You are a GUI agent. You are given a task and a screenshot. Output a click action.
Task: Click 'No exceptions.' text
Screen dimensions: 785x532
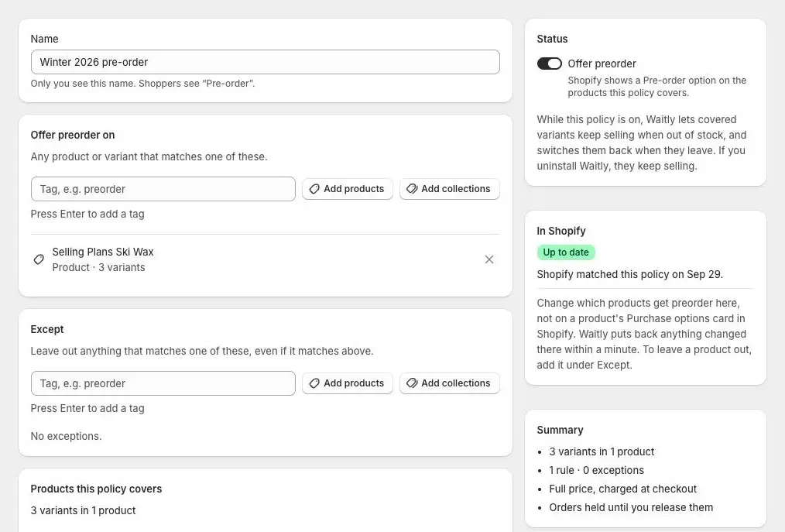tap(66, 436)
